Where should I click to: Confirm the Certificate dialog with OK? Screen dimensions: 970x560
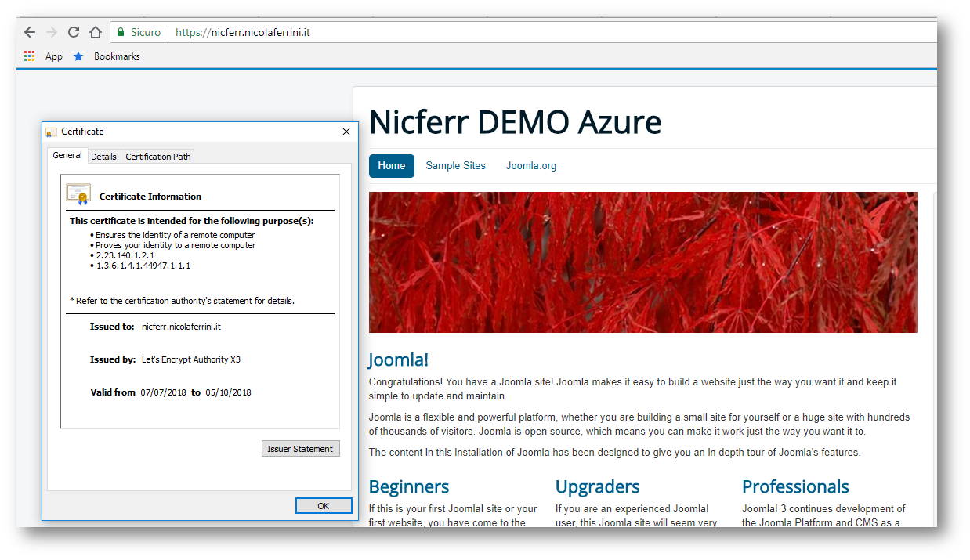324,506
